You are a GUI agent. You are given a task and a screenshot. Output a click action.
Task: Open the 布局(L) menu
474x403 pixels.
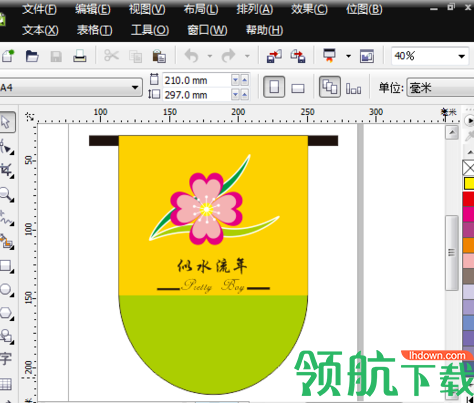201,10
